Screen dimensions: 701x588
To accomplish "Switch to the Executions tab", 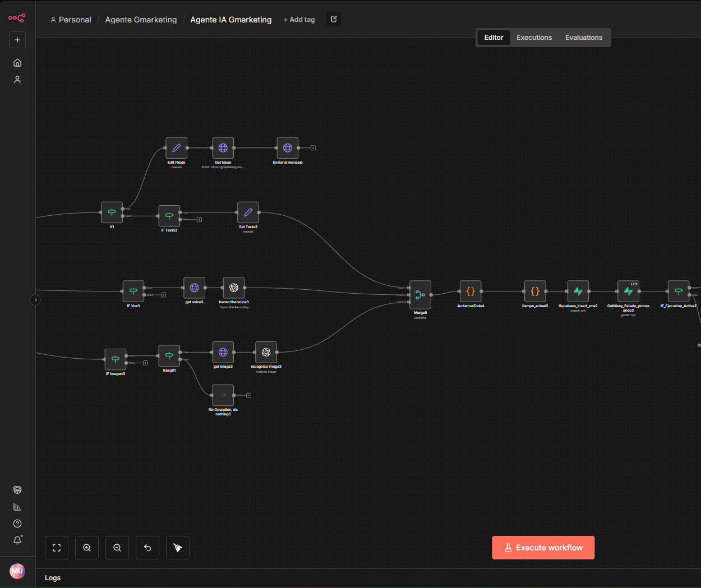I will pos(534,38).
